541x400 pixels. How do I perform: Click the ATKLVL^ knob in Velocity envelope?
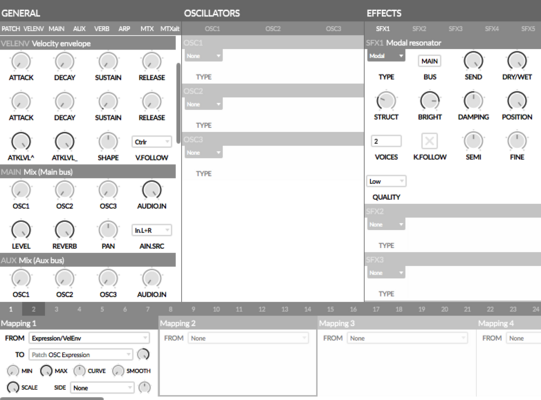21,142
